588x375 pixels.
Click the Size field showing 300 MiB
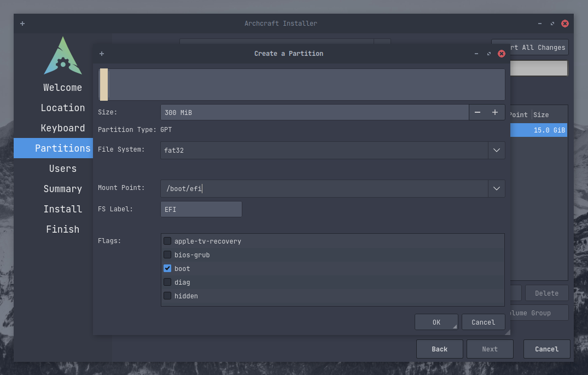coord(315,112)
